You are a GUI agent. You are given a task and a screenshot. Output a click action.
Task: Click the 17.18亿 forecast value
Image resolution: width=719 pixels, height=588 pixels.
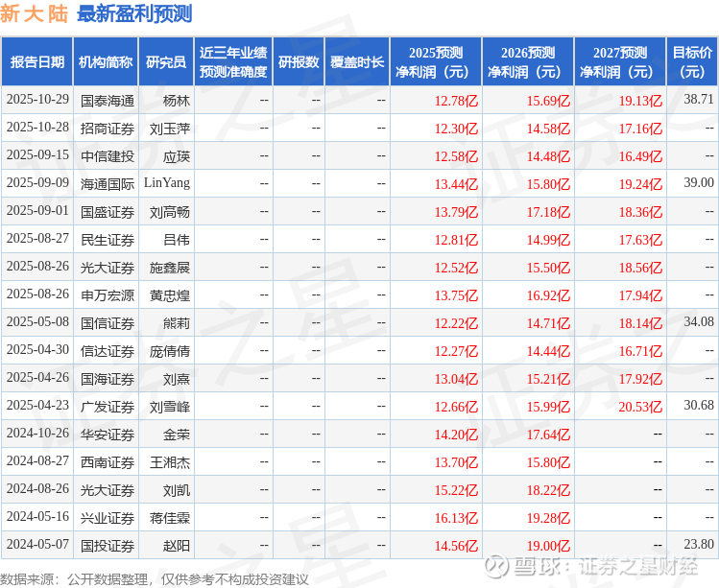pyautogui.click(x=548, y=212)
